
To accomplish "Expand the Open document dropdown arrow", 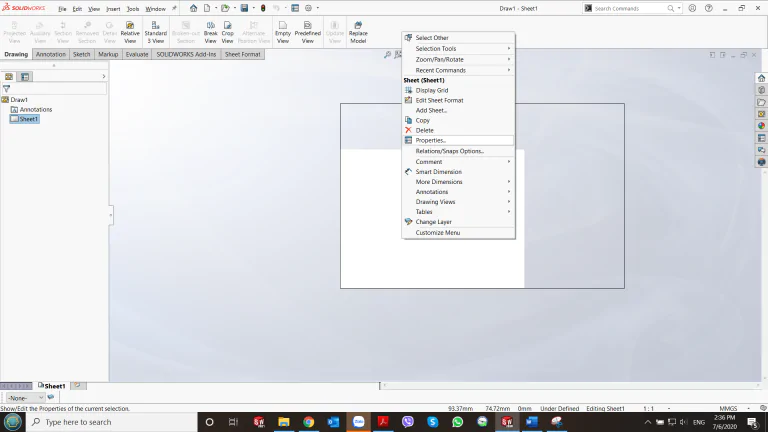I will [234, 8].
